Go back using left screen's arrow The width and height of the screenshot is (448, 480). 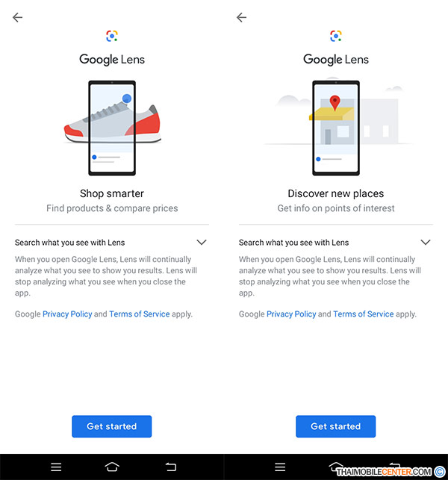pyautogui.click(x=17, y=17)
